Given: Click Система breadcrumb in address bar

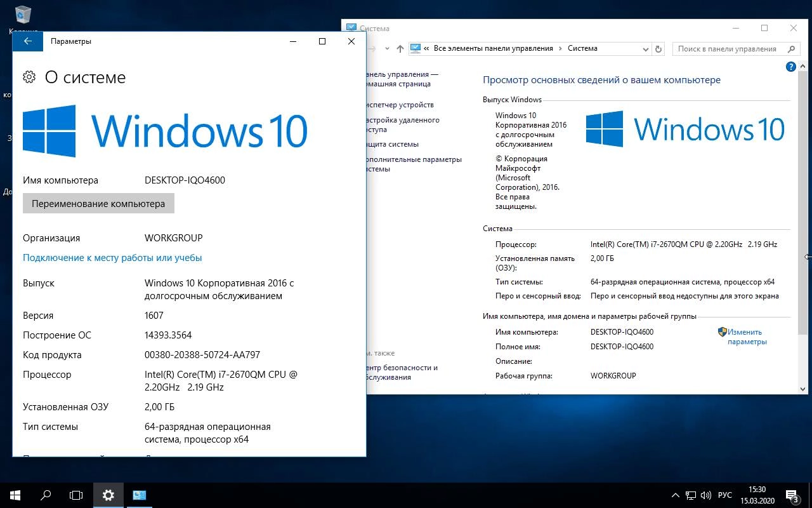Looking at the screenshot, I should 582,48.
